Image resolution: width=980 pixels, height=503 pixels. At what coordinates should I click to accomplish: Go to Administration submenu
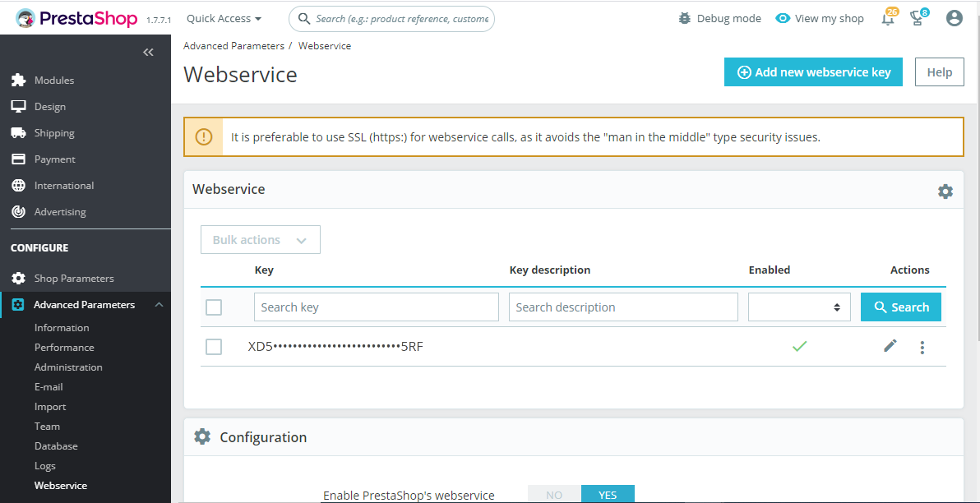click(68, 367)
